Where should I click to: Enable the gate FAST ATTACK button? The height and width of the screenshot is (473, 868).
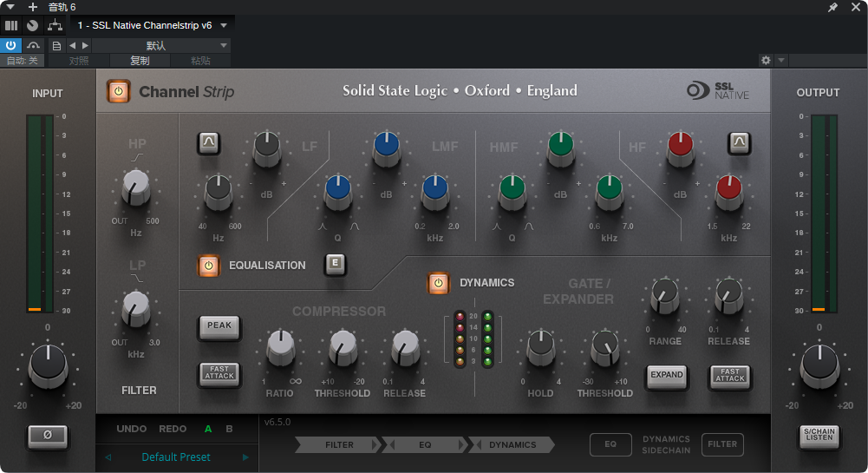click(729, 376)
